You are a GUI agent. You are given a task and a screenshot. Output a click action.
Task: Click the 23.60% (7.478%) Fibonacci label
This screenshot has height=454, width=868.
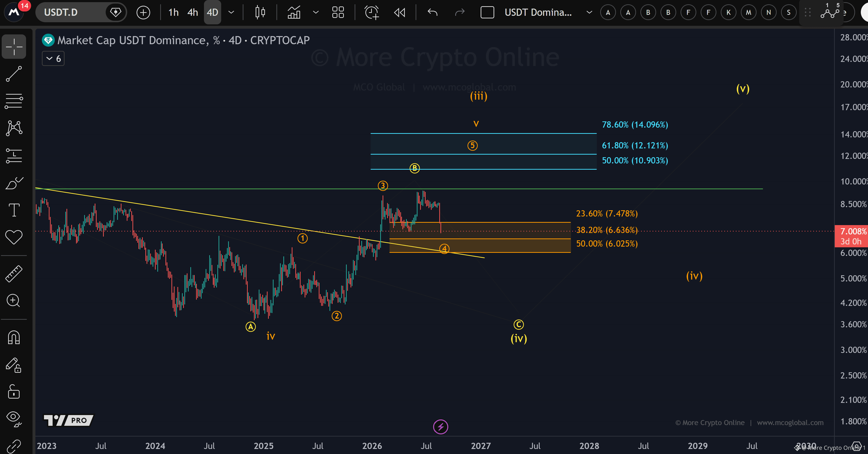[607, 214]
